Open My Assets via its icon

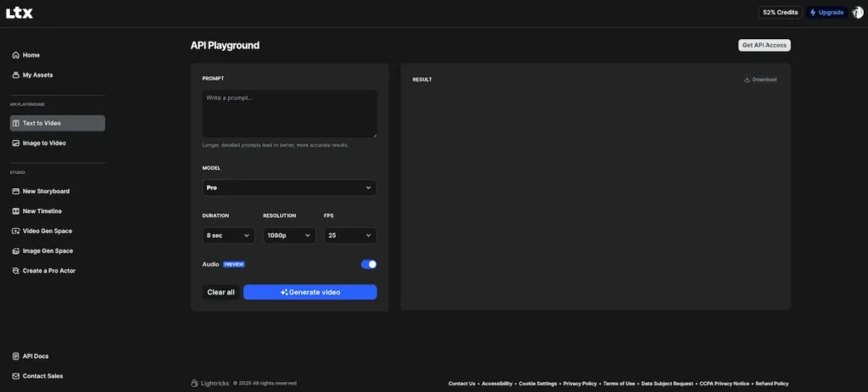[16, 76]
